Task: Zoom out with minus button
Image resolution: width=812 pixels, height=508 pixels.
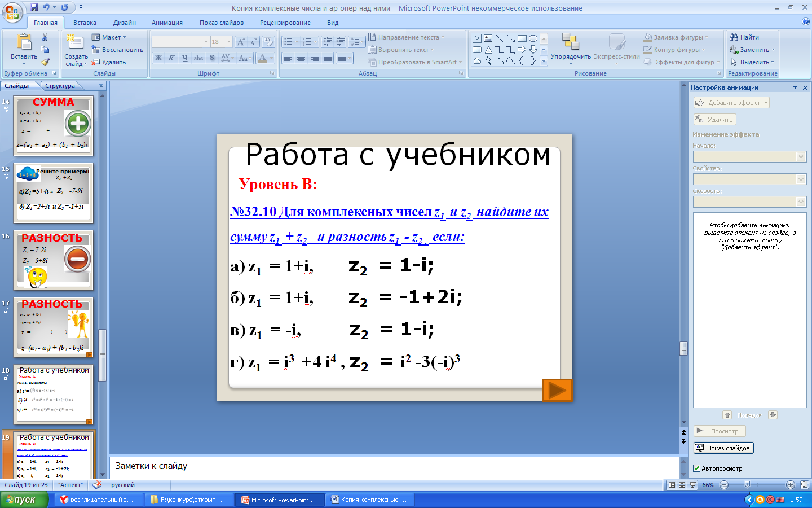Action: pyautogui.click(x=725, y=485)
